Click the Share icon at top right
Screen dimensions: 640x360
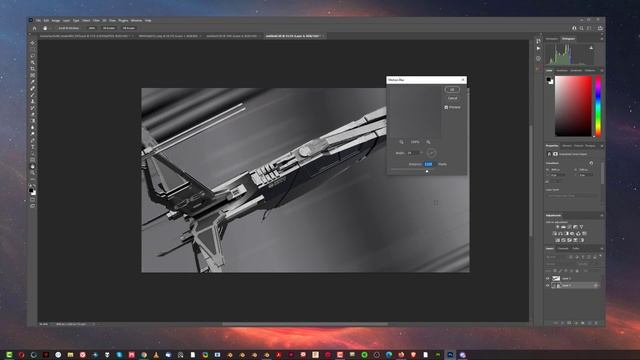pyautogui.click(x=600, y=28)
